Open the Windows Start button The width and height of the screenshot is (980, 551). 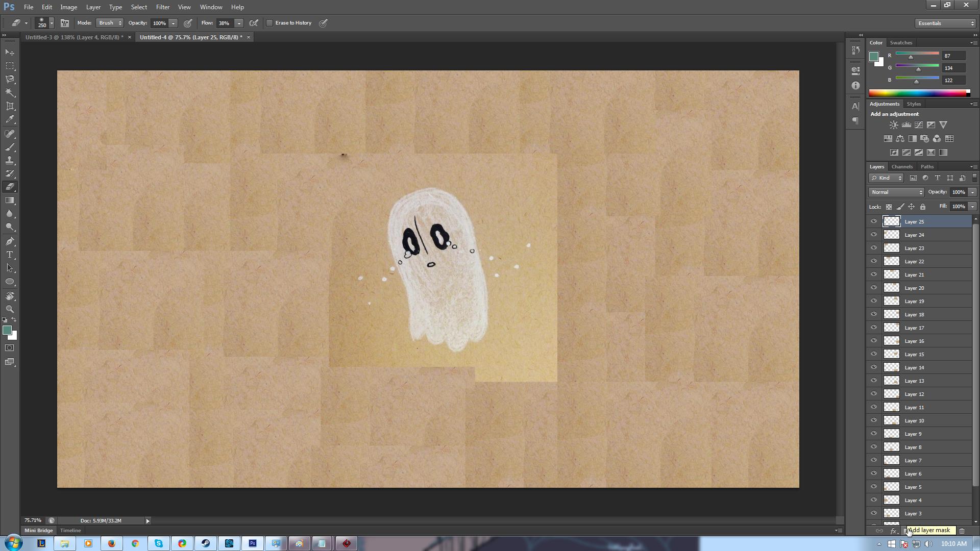coord(13,543)
